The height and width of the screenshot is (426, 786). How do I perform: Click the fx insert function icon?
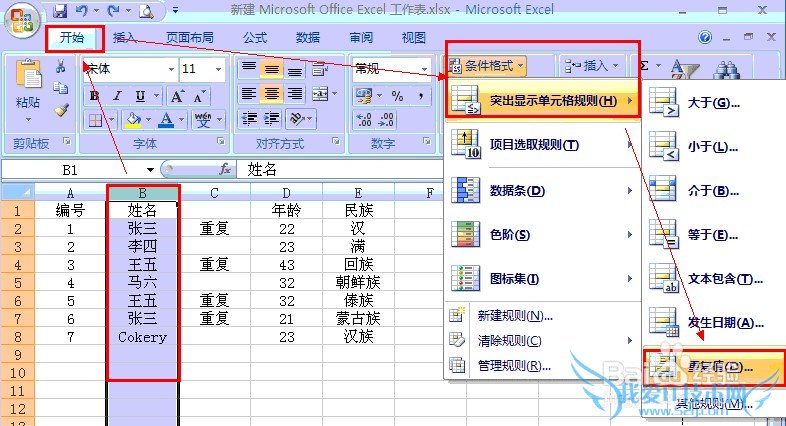point(225,169)
